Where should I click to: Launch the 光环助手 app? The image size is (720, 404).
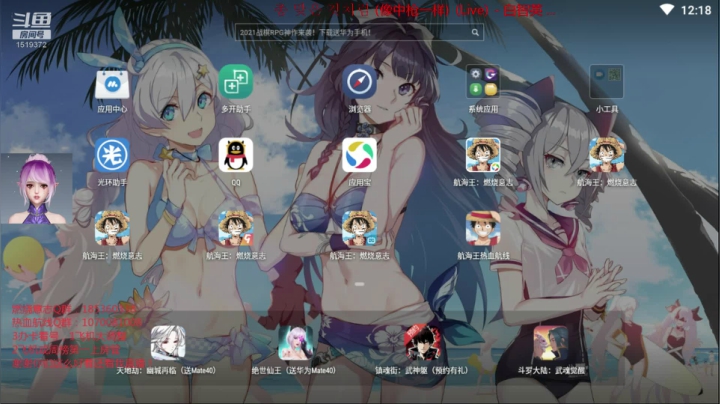tap(112, 155)
